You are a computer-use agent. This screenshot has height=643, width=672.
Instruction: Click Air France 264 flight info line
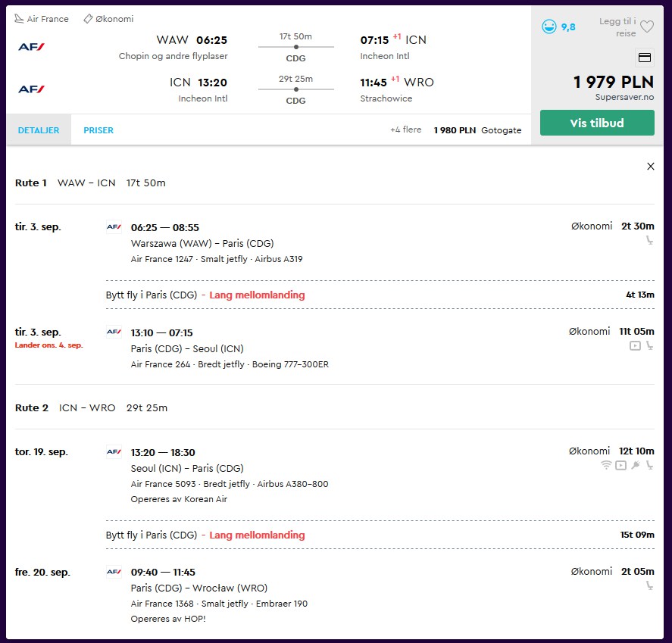(x=230, y=364)
